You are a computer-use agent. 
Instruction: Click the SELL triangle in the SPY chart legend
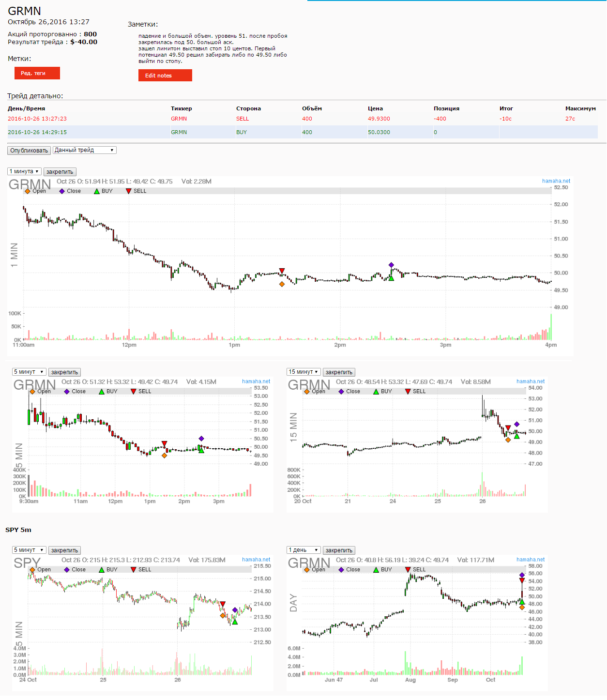[134, 570]
